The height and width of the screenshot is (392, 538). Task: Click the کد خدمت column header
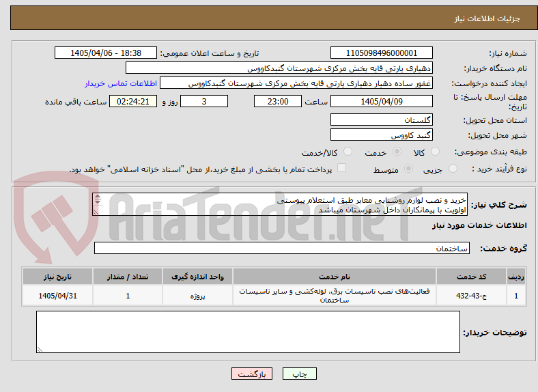472,277
